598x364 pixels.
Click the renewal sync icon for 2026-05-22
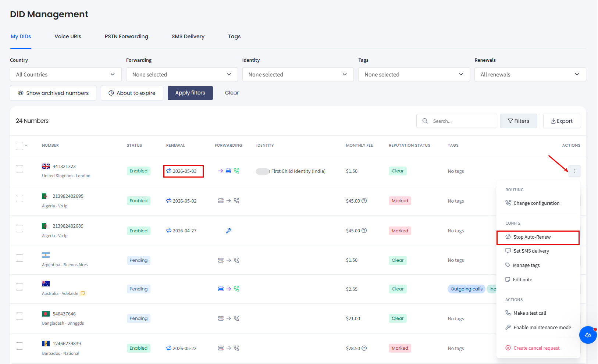tap(169, 348)
